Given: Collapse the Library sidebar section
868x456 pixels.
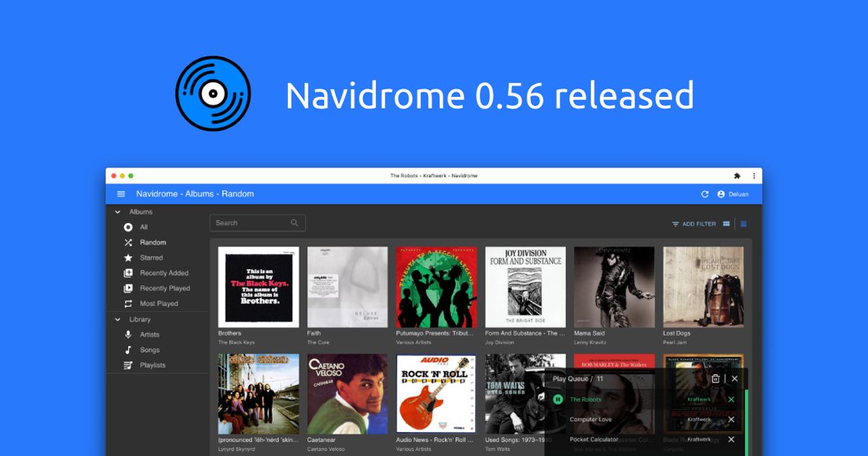Looking at the screenshot, I should 118,319.
